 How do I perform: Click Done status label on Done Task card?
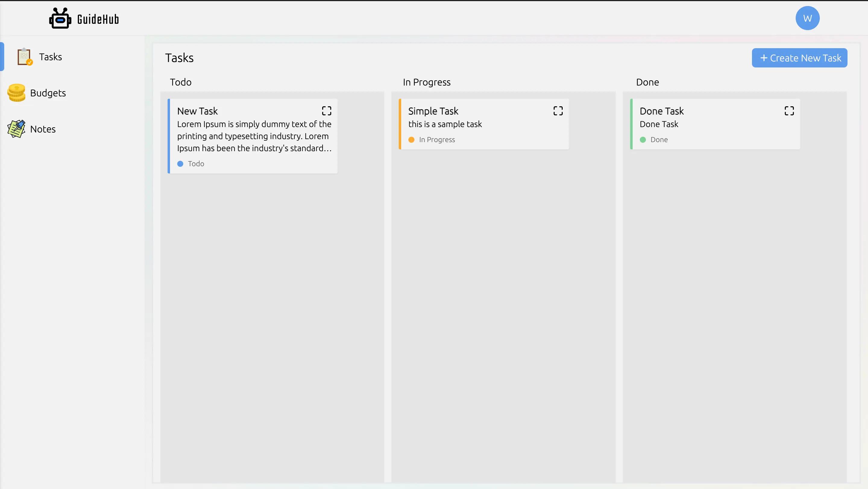tap(659, 140)
